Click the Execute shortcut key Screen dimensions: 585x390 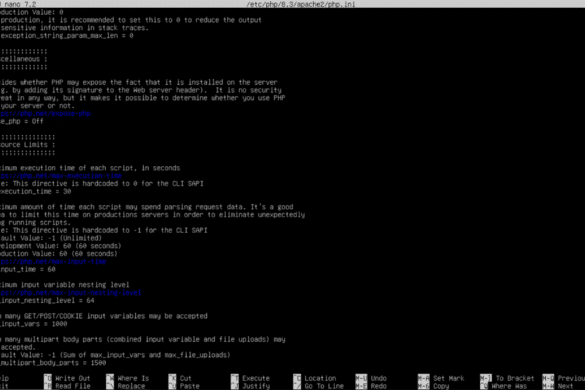click(235, 378)
